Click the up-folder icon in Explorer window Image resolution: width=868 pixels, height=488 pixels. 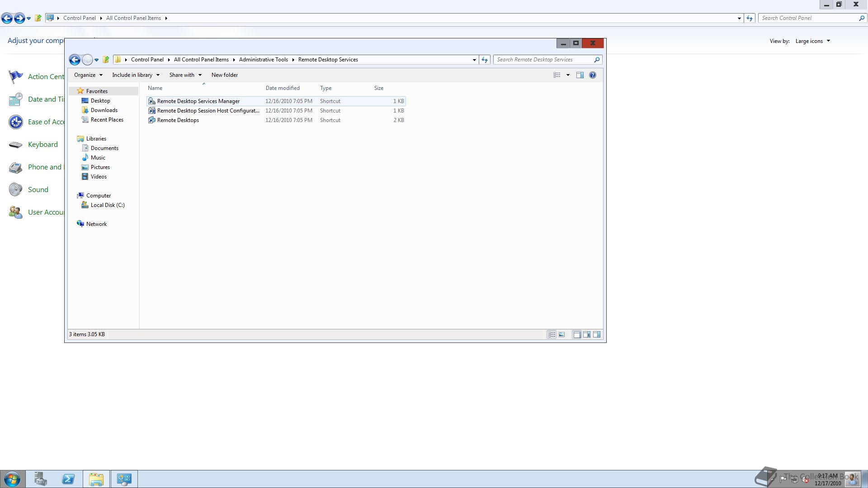(106, 60)
